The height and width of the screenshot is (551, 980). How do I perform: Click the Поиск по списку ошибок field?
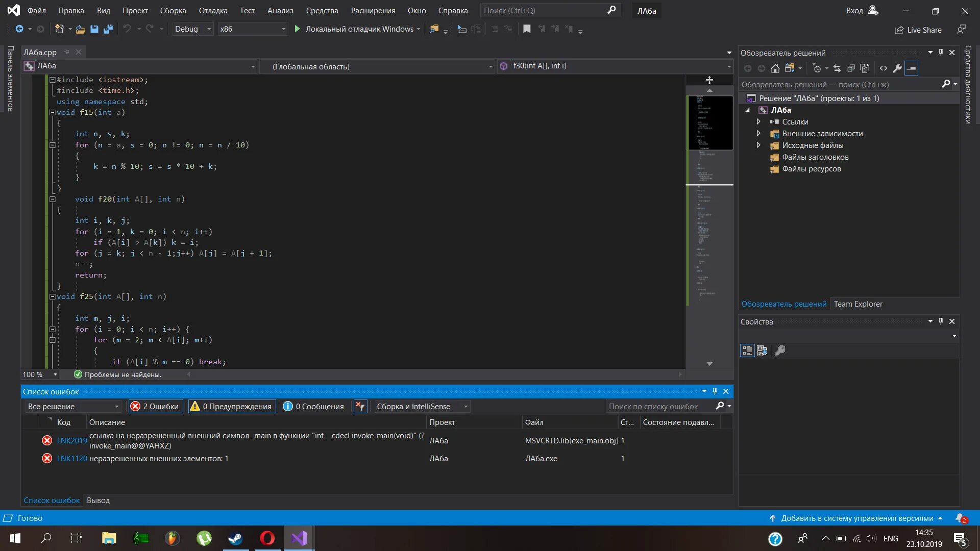(660, 407)
